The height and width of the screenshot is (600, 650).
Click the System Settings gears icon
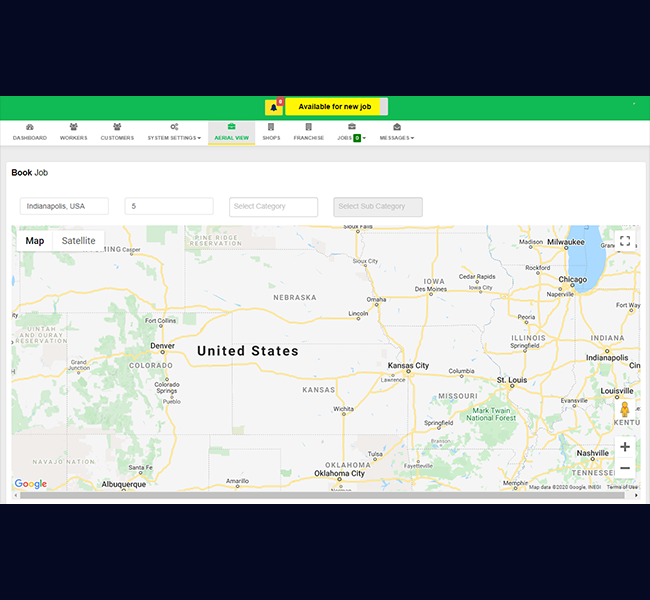pyautogui.click(x=174, y=126)
